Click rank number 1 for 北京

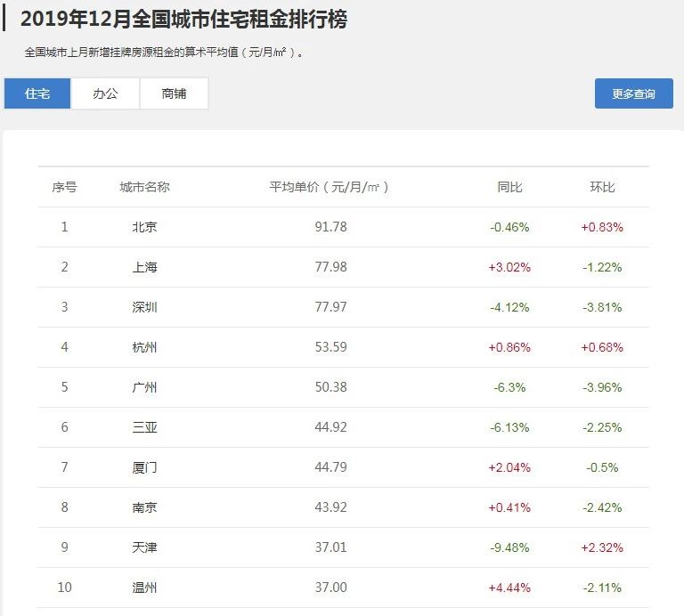(x=64, y=227)
